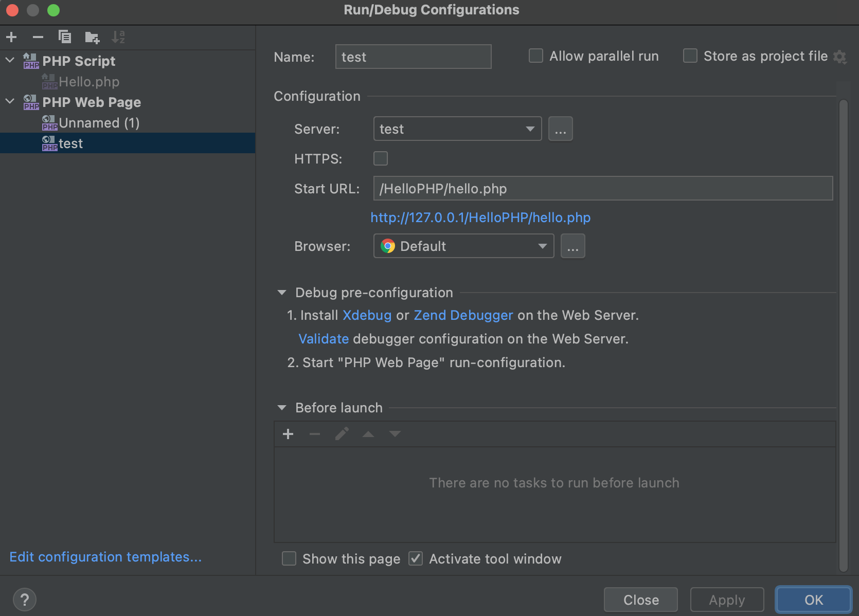Click the Chrome icon in Browser field

388,246
